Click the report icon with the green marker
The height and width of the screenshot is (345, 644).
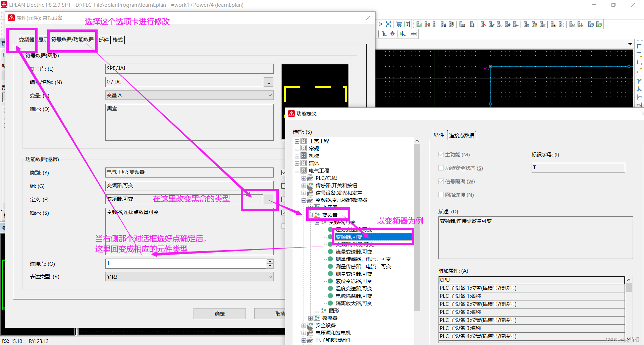coord(451,24)
